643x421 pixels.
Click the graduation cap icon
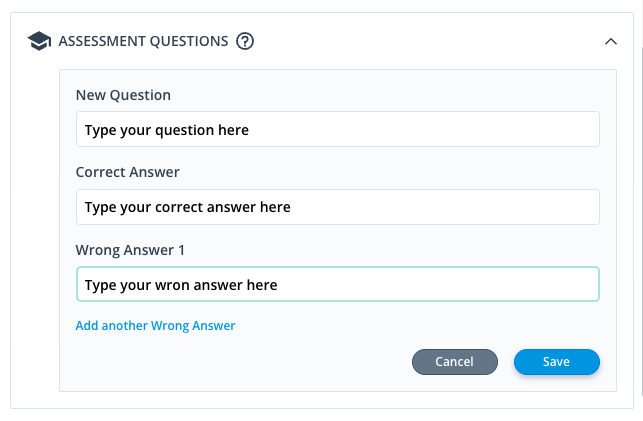39,41
